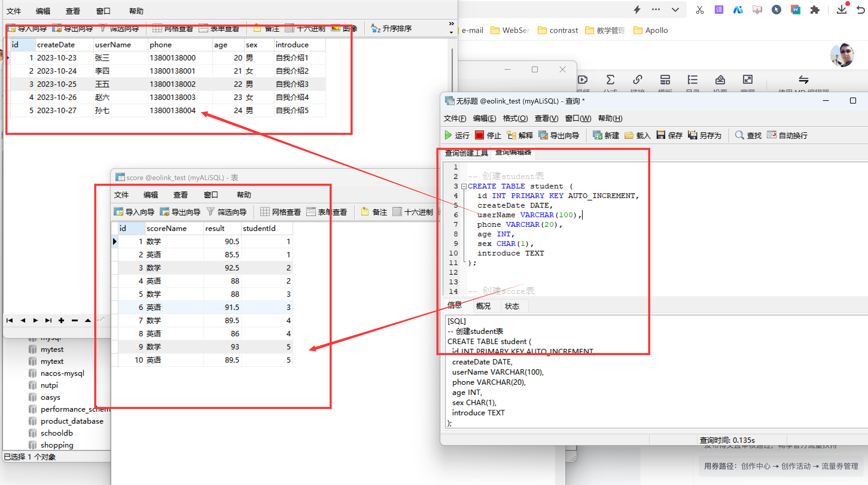Expand the browser toolbar down-chevron
Image resolution: width=868 pixels, height=485 pixels.
click(675, 10)
